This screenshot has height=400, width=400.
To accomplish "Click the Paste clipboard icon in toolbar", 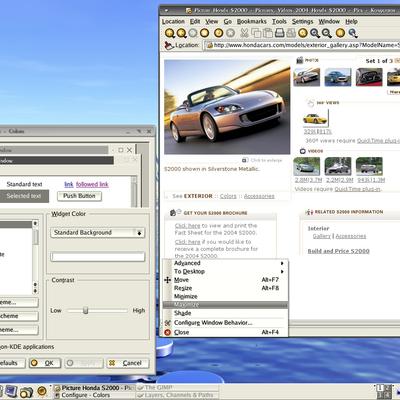I will [x=268, y=33].
